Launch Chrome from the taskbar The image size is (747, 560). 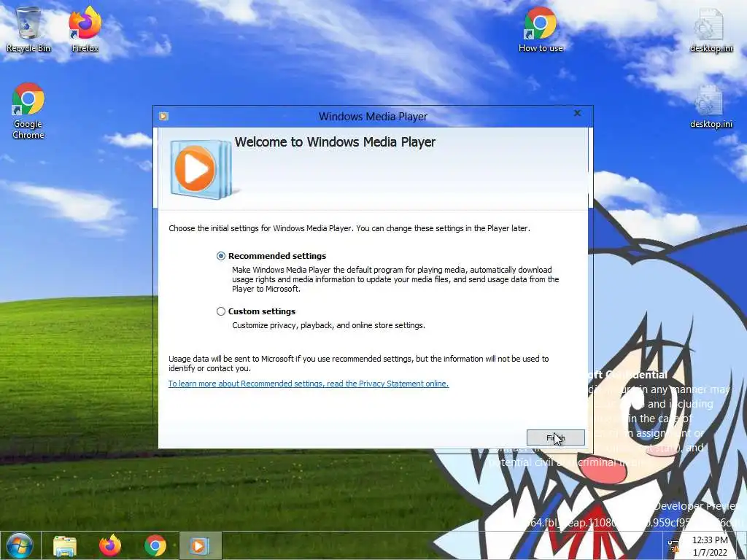pyautogui.click(x=155, y=545)
